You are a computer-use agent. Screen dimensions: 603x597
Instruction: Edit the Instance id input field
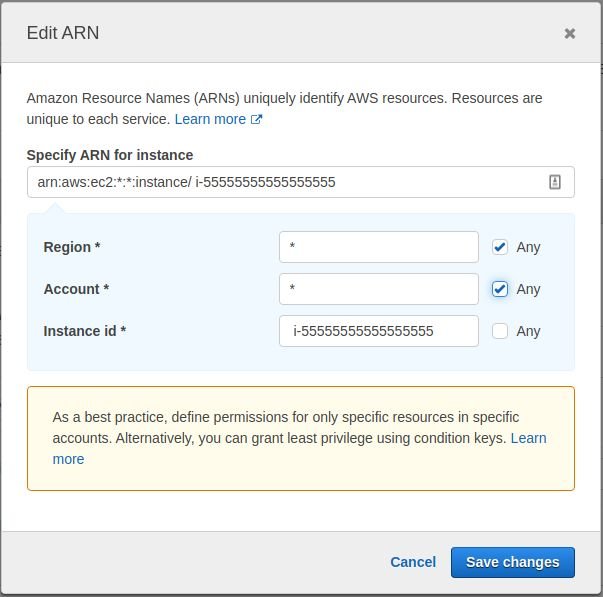point(379,331)
